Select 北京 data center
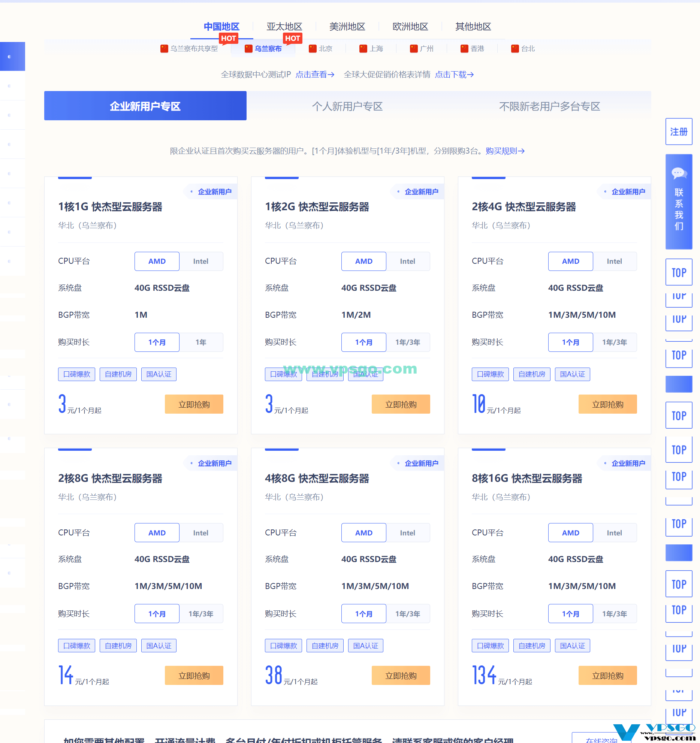The image size is (700, 743). pyautogui.click(x=320, y=49)
